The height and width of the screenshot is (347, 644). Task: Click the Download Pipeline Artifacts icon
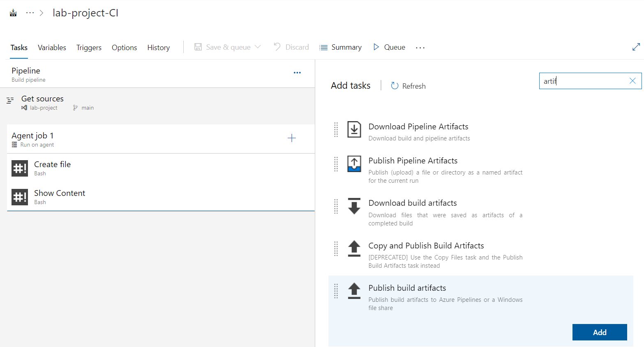tap(354, 129)
